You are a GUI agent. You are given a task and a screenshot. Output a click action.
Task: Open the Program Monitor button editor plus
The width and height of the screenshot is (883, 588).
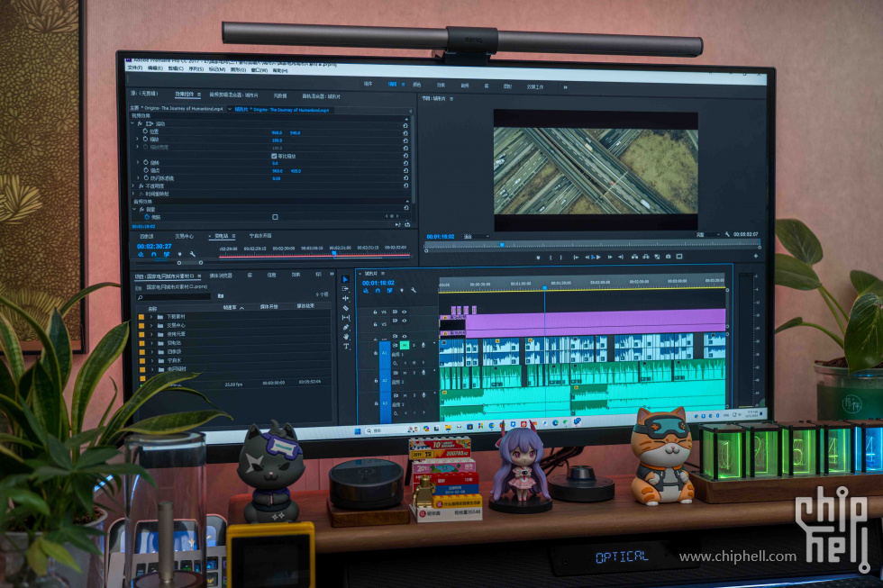[755, 256]
